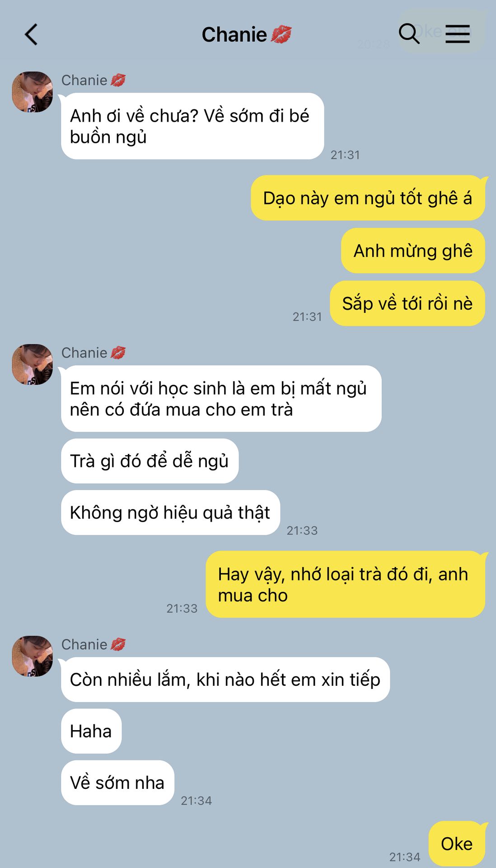
Task: Select the message 'Anh ơi về chưa? Về sớm đi bé buồn ngủ'
Action: tap(192, 126)
